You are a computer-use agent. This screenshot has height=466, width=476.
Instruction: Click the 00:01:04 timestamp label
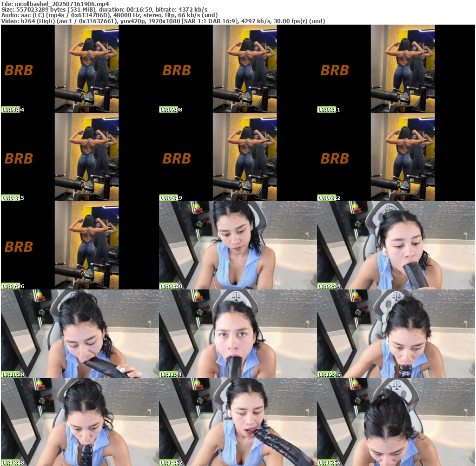[13, 110]
